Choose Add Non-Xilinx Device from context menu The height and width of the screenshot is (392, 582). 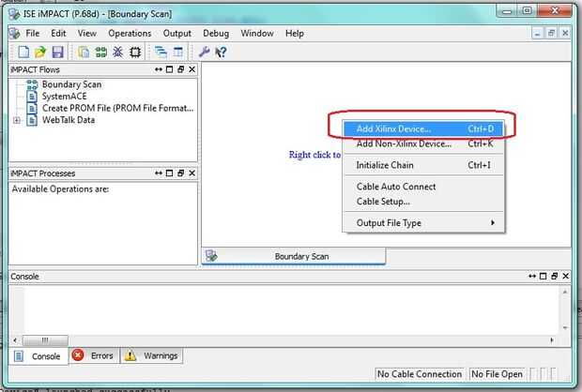pyautogui.click(x=423, y=143)
